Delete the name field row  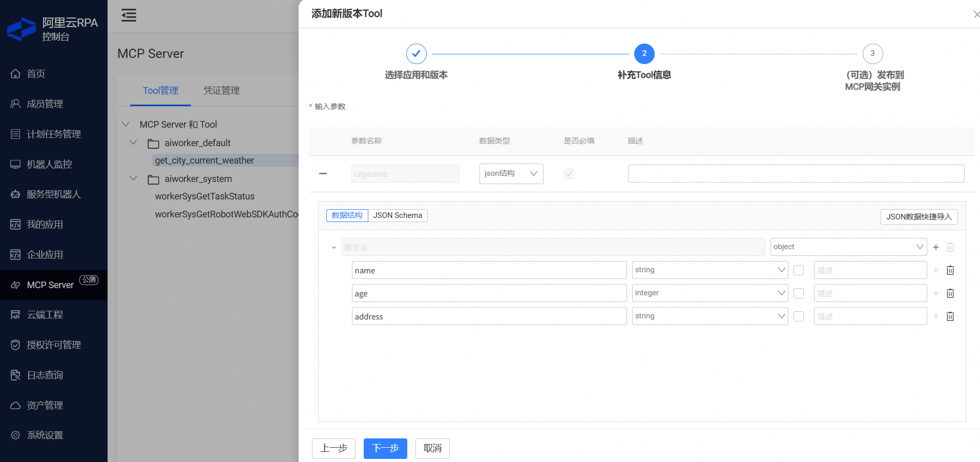(x=950, y=270)
